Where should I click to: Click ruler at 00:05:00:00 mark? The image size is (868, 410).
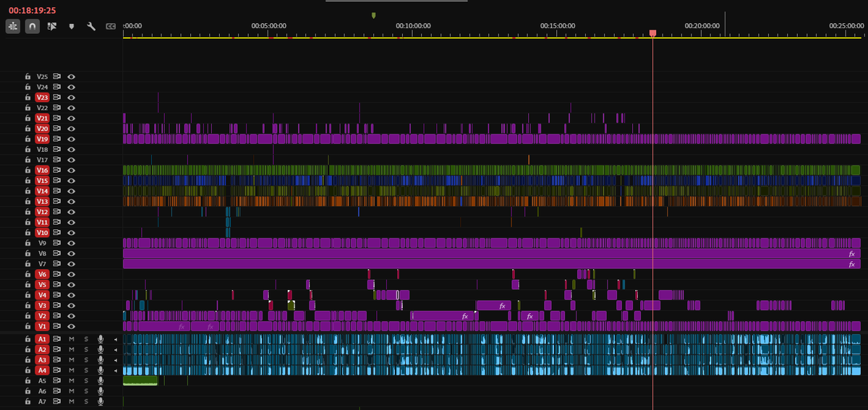[268, 25]
